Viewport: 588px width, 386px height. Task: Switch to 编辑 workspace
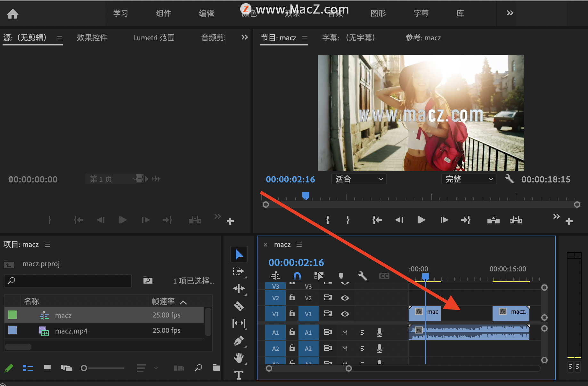206,13
